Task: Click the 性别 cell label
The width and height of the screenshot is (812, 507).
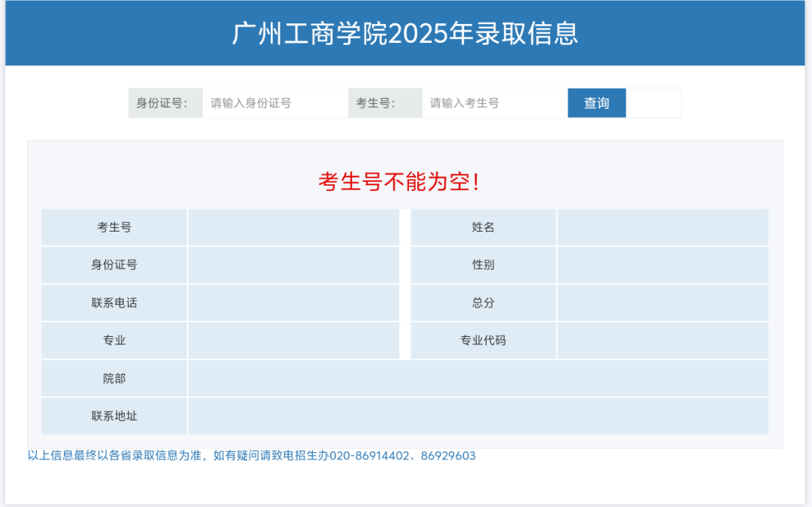Action: click(482, 265)
